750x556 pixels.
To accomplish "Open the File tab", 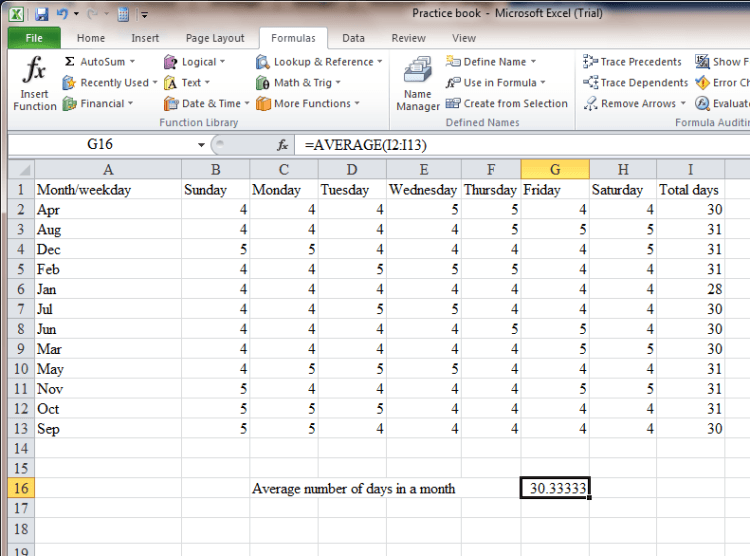I will click(34, 38).
